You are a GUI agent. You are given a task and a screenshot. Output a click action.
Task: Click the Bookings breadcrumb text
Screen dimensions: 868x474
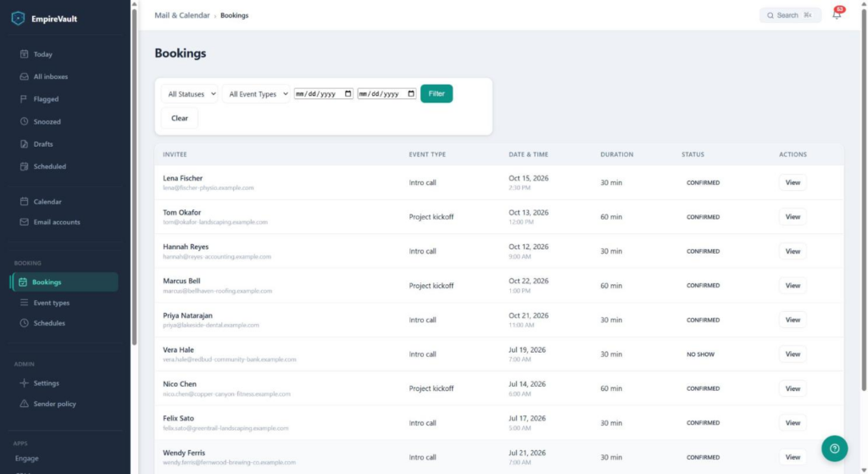pyautogui.click(x=234, y=15)
